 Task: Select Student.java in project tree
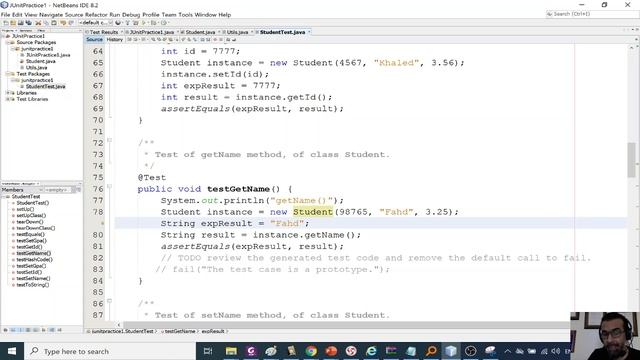[40, 61]
